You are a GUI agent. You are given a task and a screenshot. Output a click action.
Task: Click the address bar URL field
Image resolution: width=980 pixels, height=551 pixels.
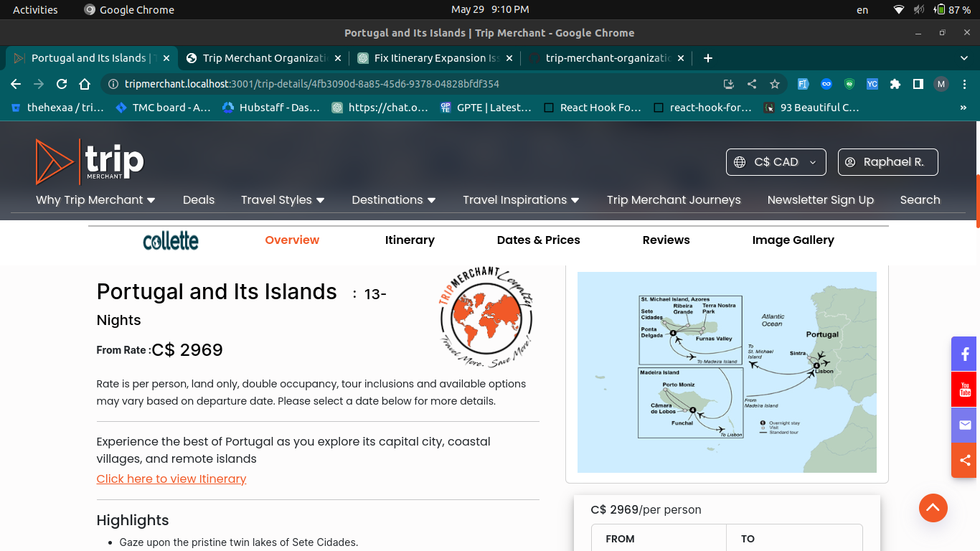coord(416,84)
